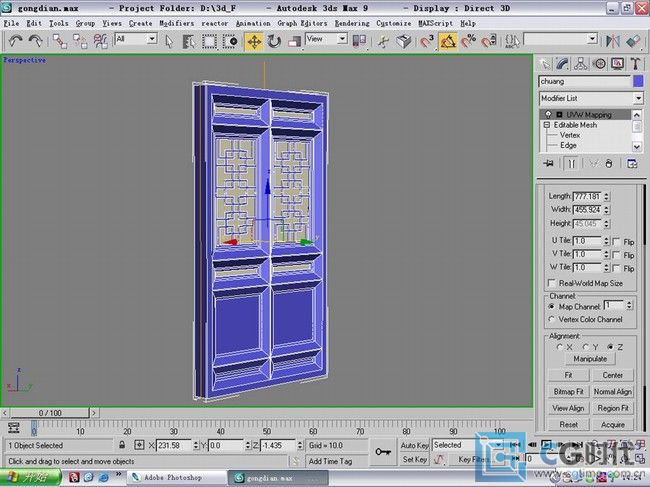Open the Graph Editors menu
650x487 pixels.
[x=302, y=24]
